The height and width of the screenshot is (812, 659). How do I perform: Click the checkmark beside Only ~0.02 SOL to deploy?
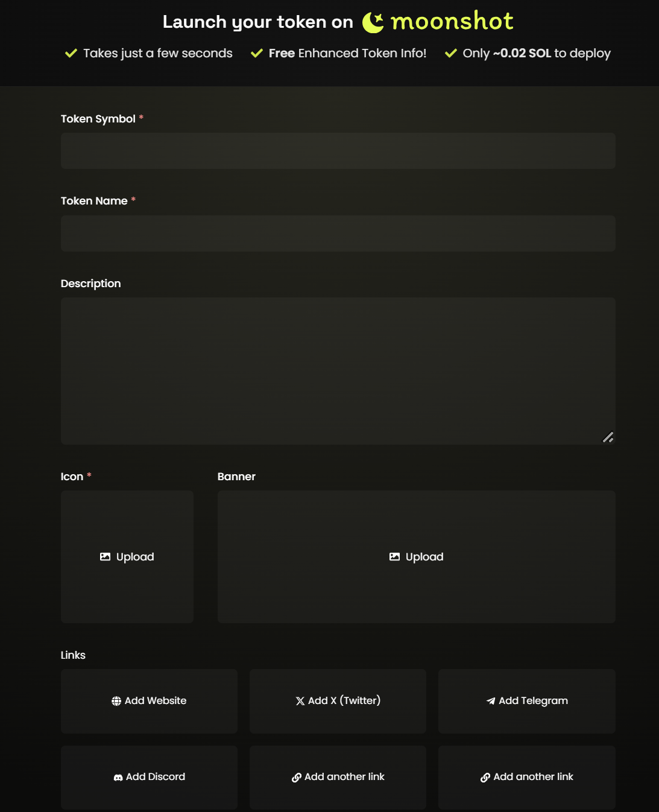point(450,53)
